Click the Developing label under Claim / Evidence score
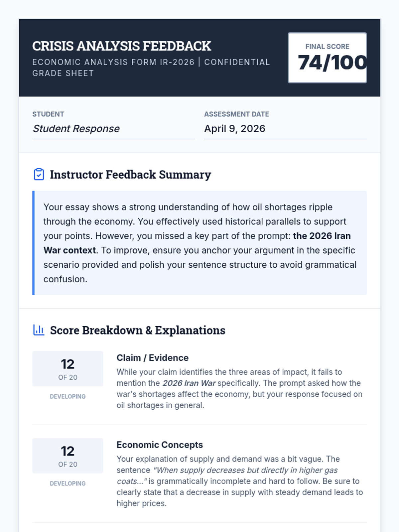Viewport: 399px width, 532px height. click(x=67, y=396)
